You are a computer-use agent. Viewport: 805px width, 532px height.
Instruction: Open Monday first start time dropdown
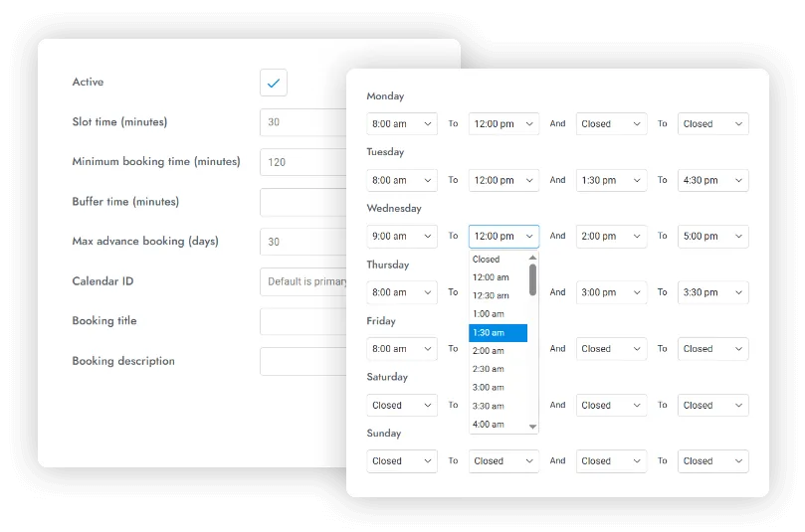click(401, 123)
